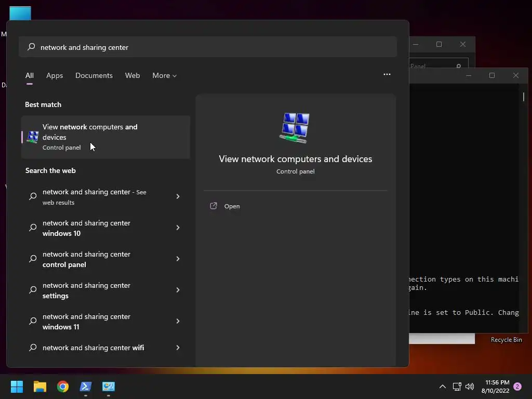Image resolution: width=532 pixels, height=399 pixels.
Task: Close the PowerShell console window
Action: tap(516, 75)
